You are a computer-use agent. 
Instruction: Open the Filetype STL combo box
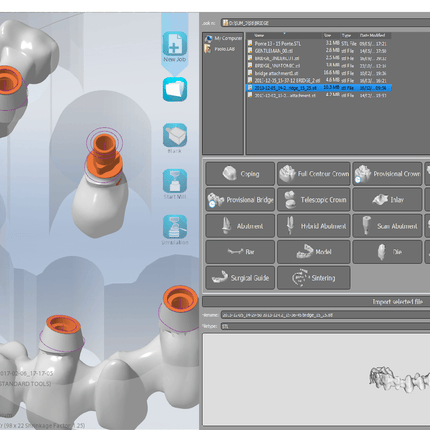[325, 326]
